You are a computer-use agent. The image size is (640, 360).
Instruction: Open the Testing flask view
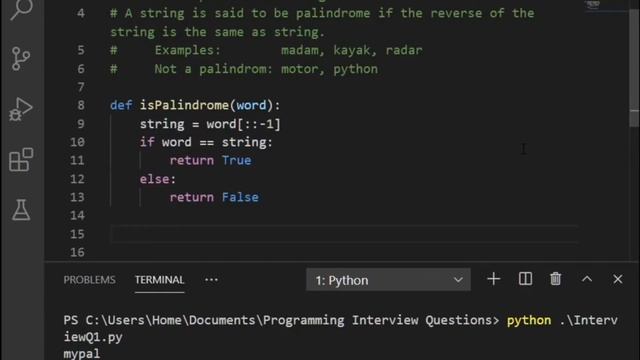click(21, 210)
